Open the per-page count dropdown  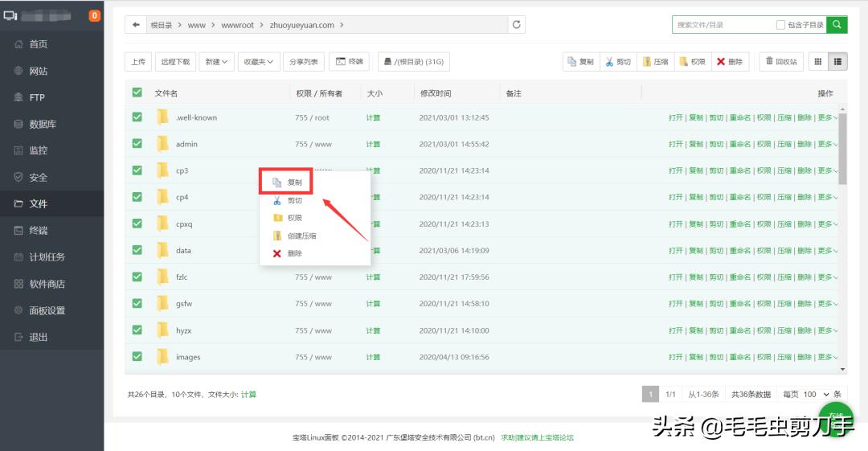pyautogui.click(x=817, y=395)
